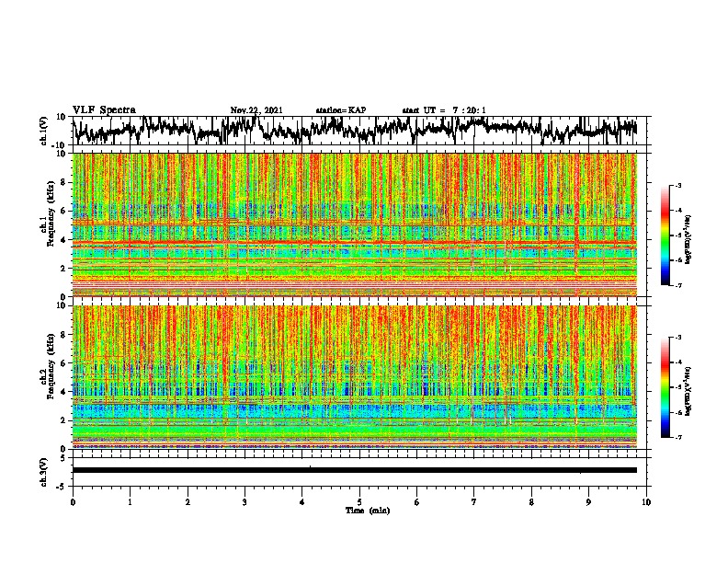This screenshot has width=728, height=563.
Task: Click the ch.1(V) waveform axis label
Action: tap(43, 131)
